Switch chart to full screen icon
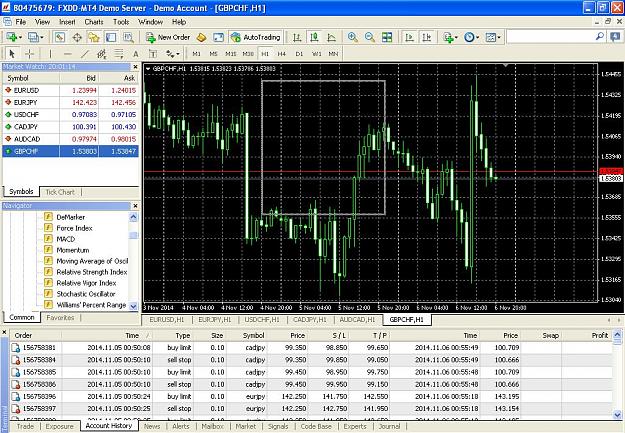Viewport: 625px width, 433px height. (x=218, y=37)
